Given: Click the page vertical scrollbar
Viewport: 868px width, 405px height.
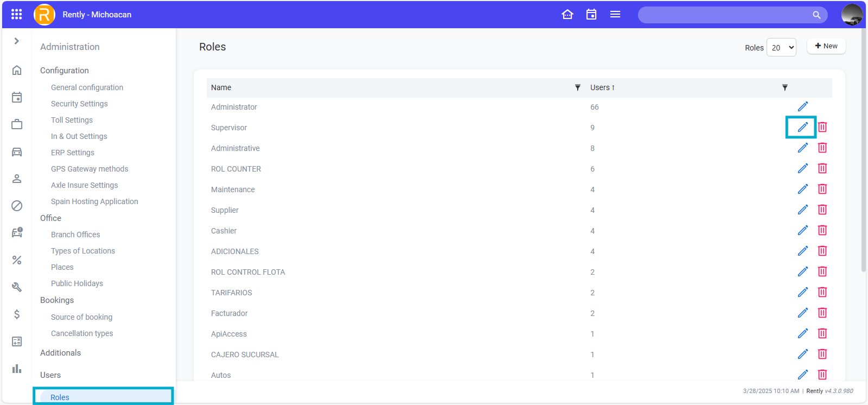Looking at the screenshot, I should (864, 149).
